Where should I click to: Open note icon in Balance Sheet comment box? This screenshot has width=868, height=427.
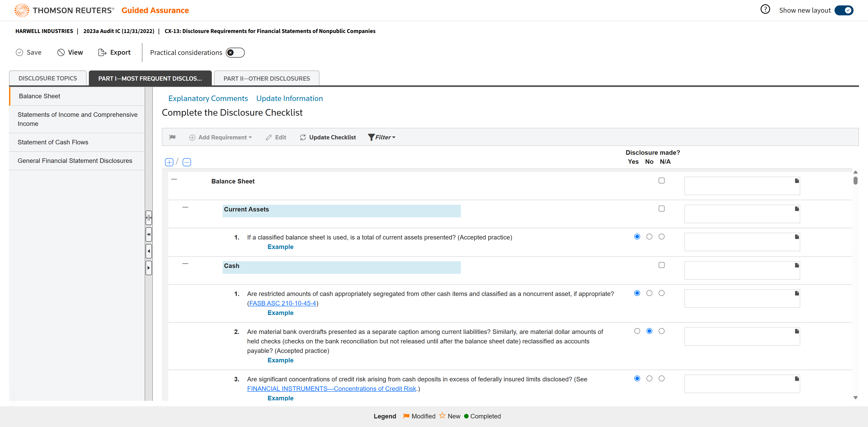pyautogui.click(x=797, y=181)
